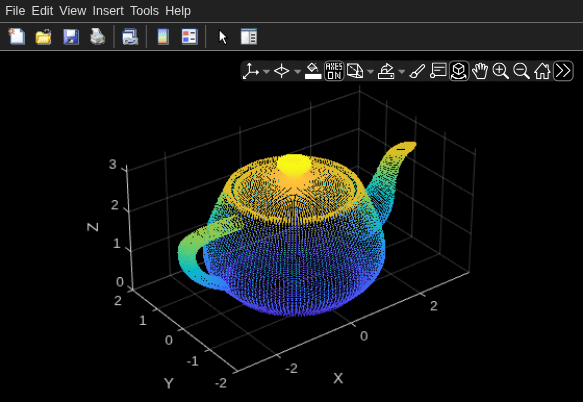Click the view plane icon
The image size is (583, 402).
pos(281,71)
